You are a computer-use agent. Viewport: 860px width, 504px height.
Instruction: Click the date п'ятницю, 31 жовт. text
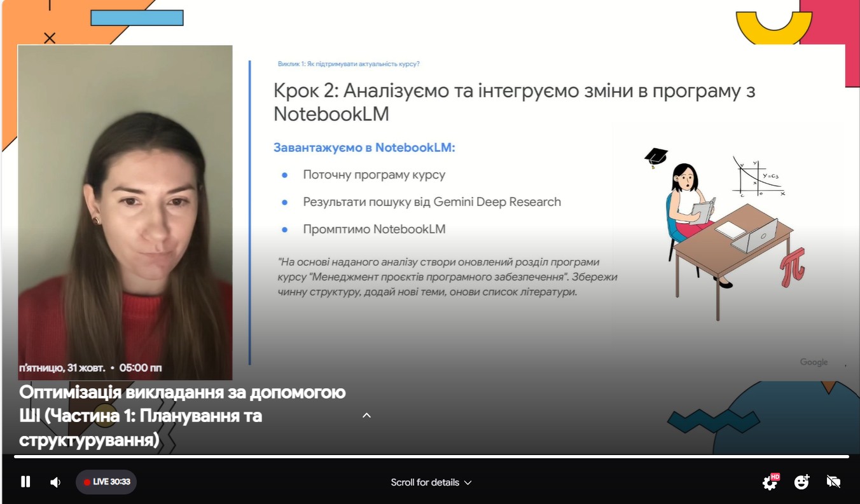(x=62, y=368)
